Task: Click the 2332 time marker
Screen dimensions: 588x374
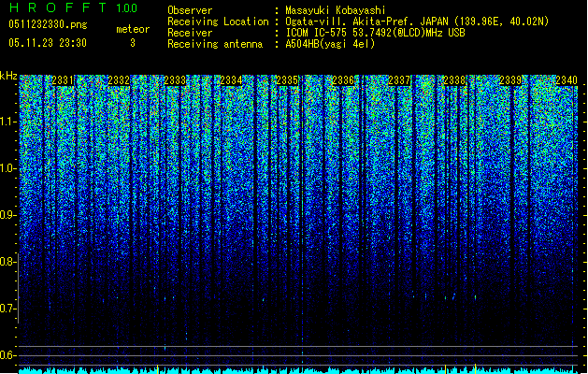Action: (x=119, y=80)
